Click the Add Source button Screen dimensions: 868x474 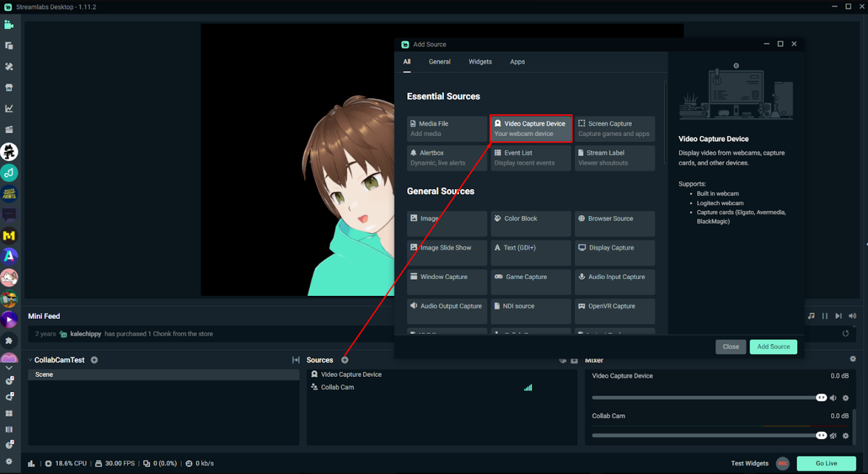773,347
